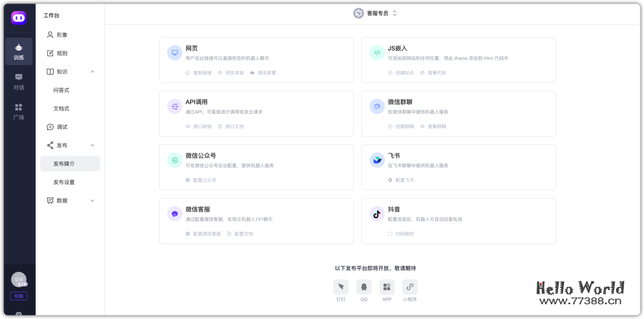644x319 pixels.
Task: Click the 微信群聊 card icon
Action: pyautogui.click(x=377, y=106)
